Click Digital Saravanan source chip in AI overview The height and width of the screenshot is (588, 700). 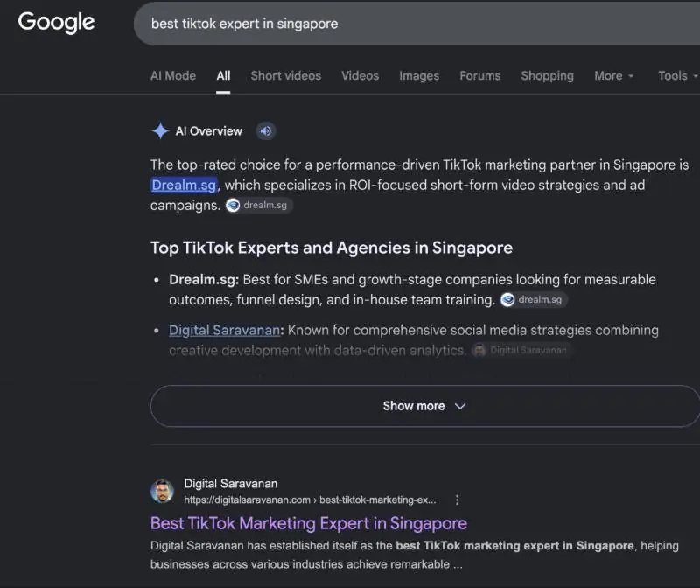pos(521,351)
